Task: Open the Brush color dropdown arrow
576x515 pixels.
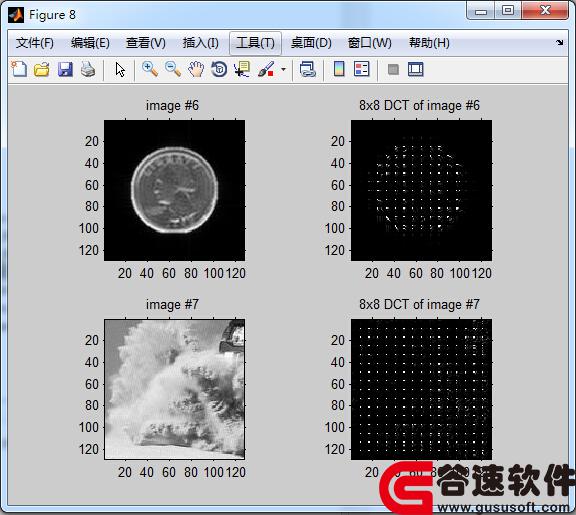Action: 283,69
